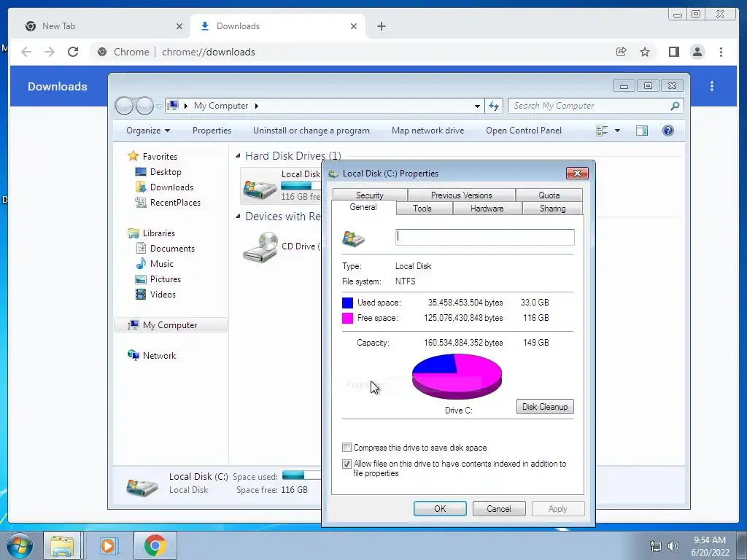Open Windows Explorer taskbar icon
Viewport: 747px width, 560px height.
[x=62, y=545]
